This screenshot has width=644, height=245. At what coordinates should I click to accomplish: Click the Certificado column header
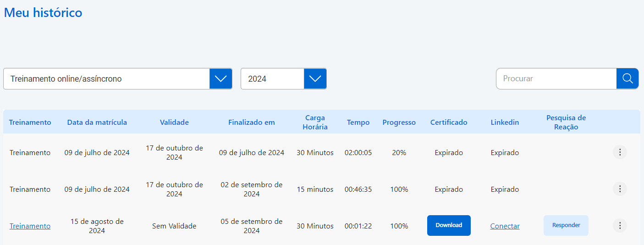[x=449, y=122]
